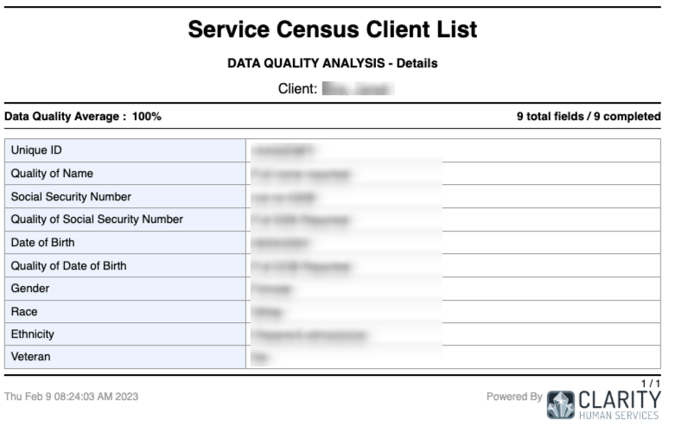Click the CLARITY brand text
Viewport: 688px width, 432px height.
[x=619, y=400]
